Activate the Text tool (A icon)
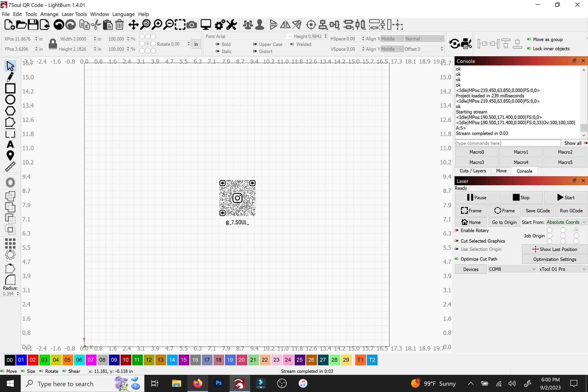This screenshot has height=392, width=588. click(10, 144)
